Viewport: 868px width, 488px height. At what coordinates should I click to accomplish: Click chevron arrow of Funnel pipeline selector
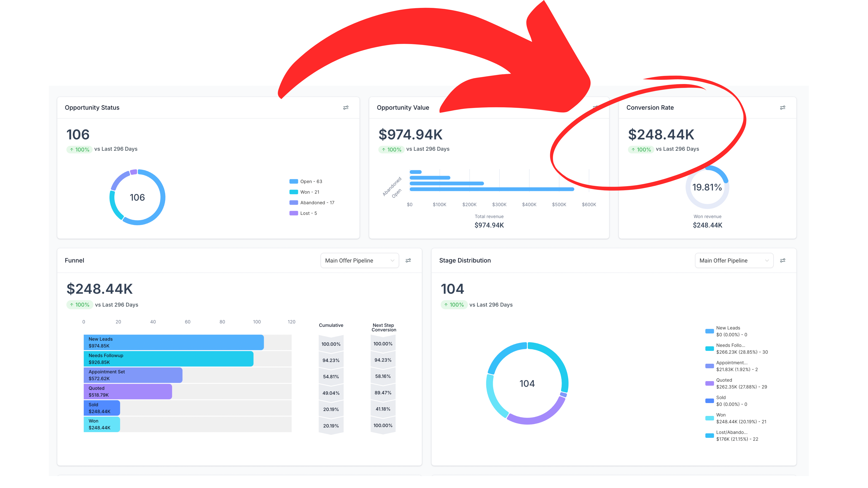pos(392,261)
